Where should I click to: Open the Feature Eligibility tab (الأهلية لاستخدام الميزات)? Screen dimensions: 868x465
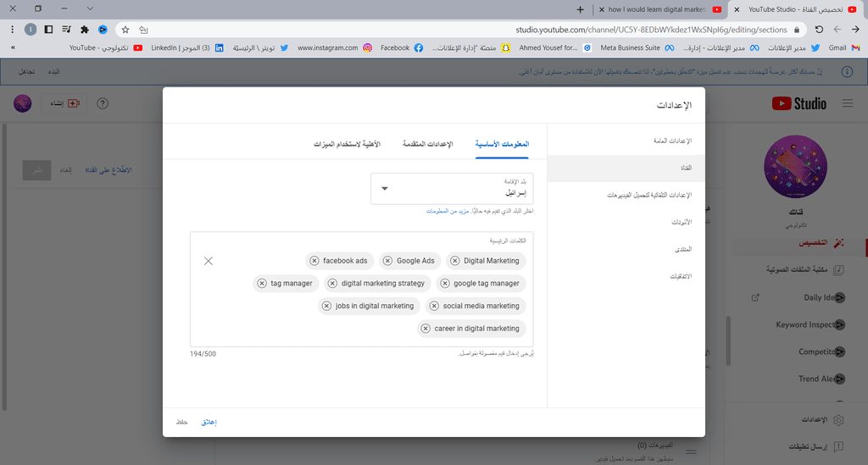click(x=347, y=144)
